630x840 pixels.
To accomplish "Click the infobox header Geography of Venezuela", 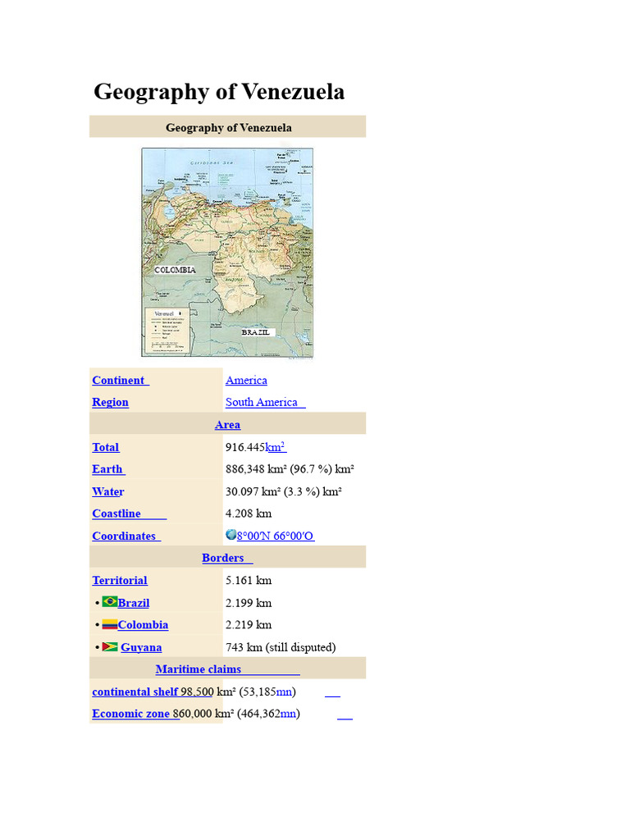I will tap(228, 127).
